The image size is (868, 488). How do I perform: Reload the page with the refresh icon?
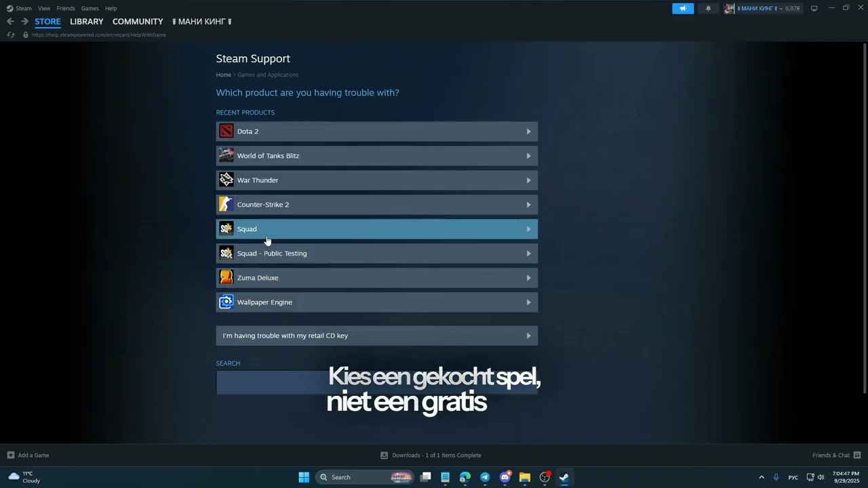(x=10, y=35)
